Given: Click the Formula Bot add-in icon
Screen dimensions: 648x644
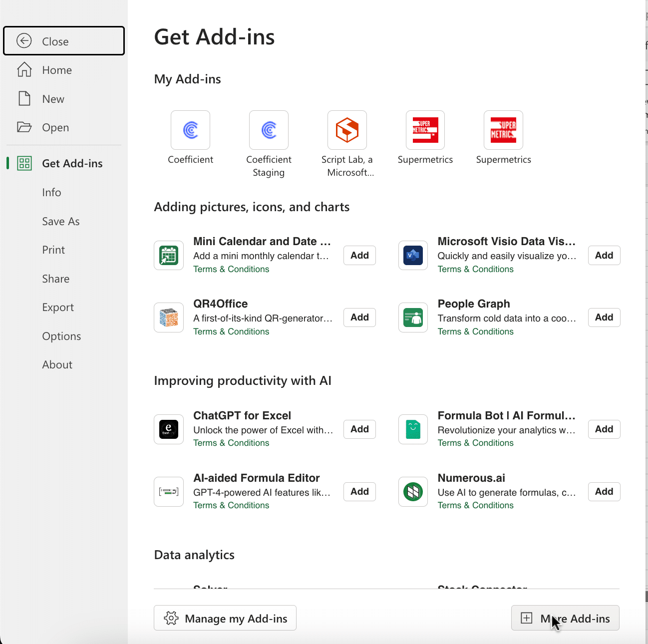Looking at the screenshot, I should (x=413, y=429).
